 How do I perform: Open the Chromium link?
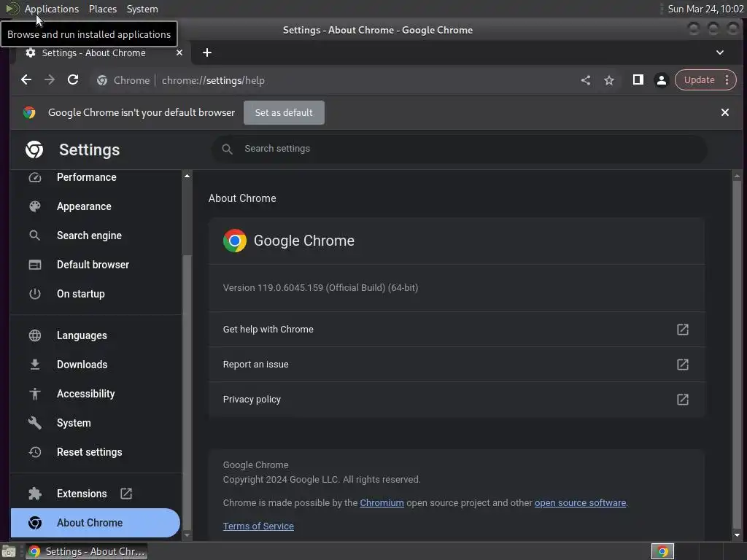[382, 503]
